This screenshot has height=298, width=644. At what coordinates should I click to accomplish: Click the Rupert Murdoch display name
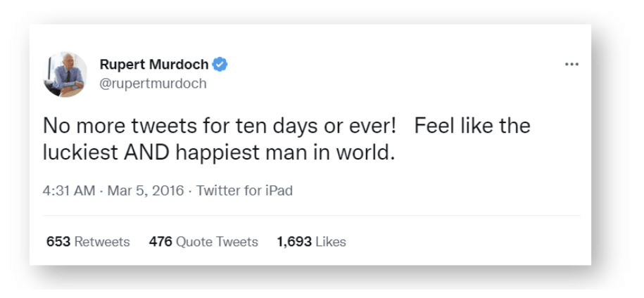pos(154,65)
